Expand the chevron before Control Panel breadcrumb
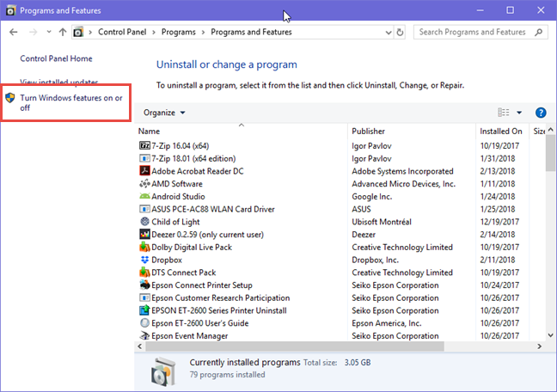Image resolution: width=557 pixels, height=392 pixels. click(x=90, y=33)
